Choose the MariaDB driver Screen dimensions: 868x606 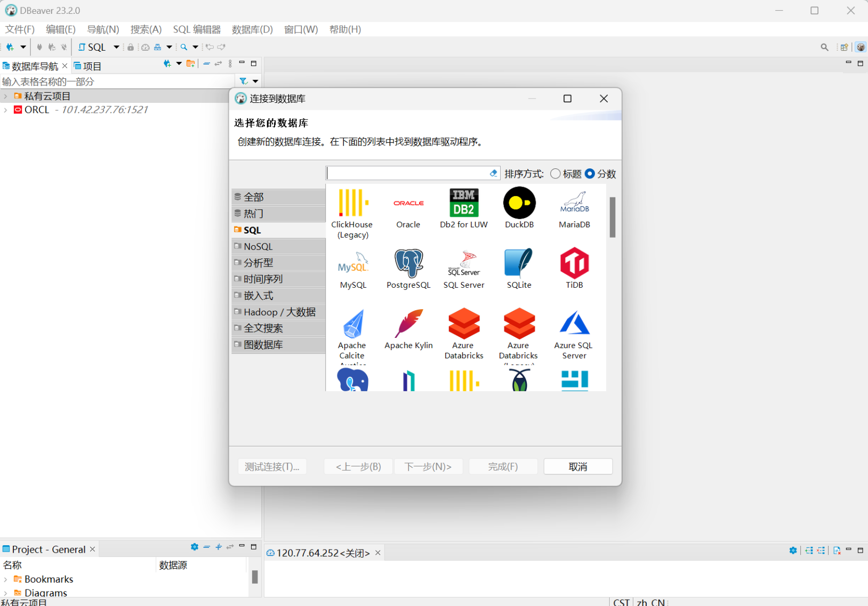(x=574, y=209)
